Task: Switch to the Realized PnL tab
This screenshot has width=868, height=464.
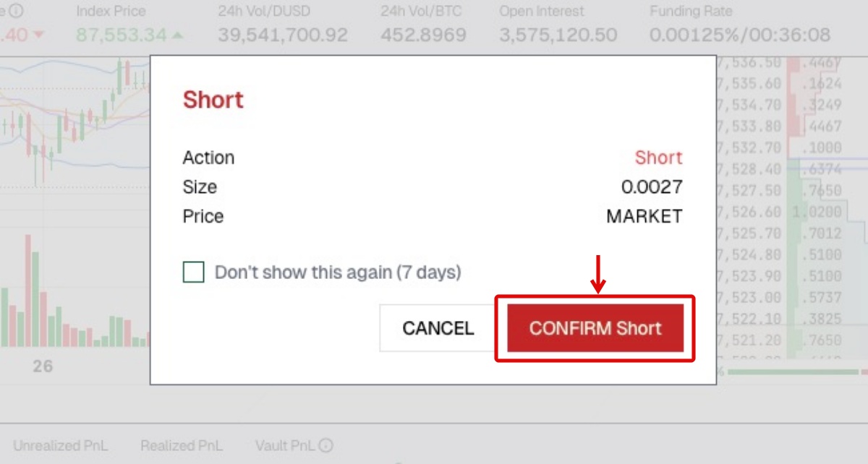Action: [182, 446]
